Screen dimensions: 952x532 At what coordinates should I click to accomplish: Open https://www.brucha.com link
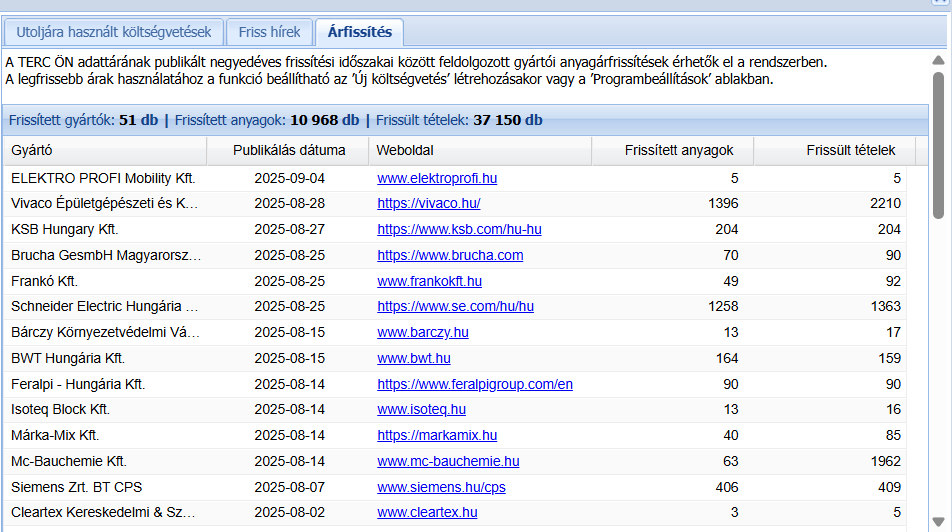click(x=450, y=256)
